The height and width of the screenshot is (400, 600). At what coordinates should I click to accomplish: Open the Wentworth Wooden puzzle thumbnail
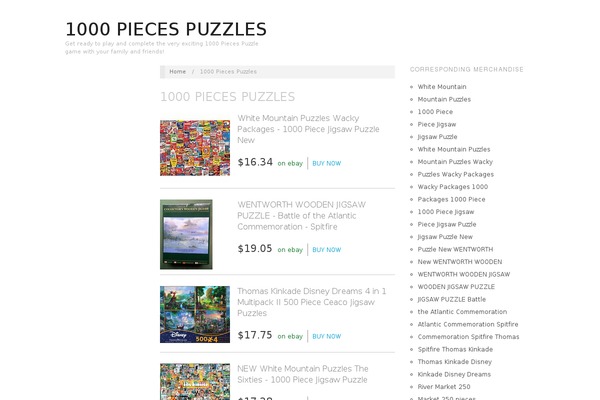coord(186,234)
